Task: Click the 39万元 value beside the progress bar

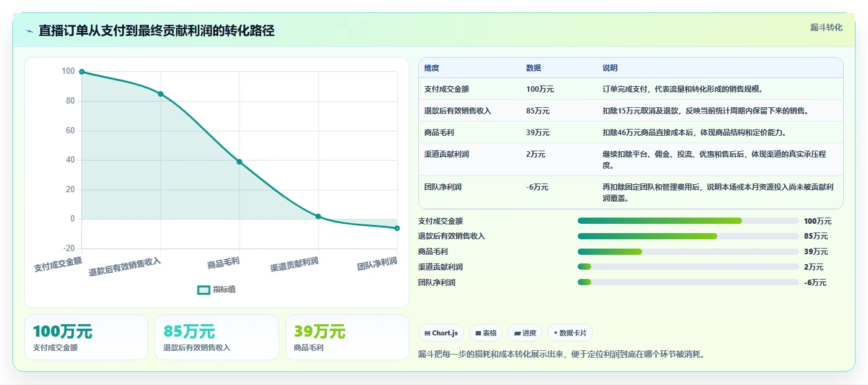Action: point(816,252)
